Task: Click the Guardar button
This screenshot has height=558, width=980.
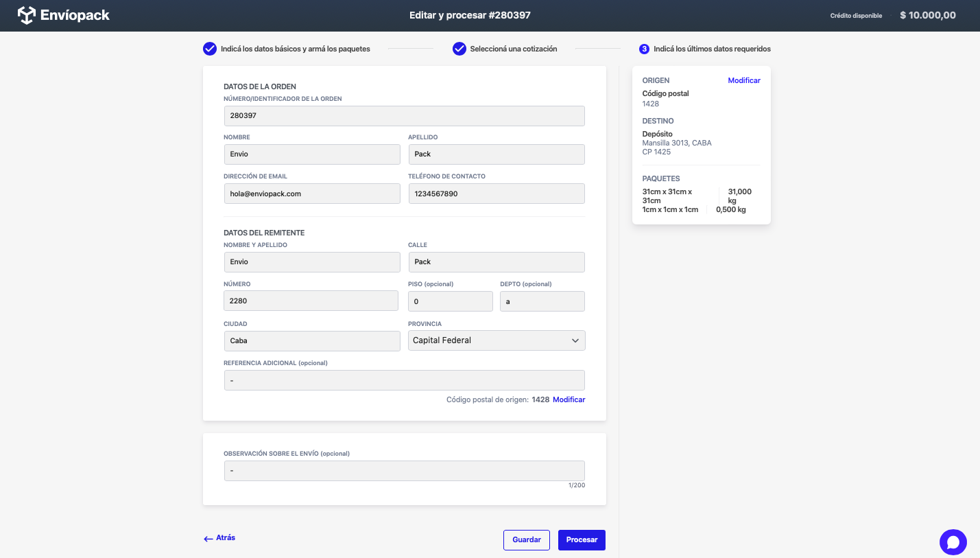Action: tap(527, 539)
